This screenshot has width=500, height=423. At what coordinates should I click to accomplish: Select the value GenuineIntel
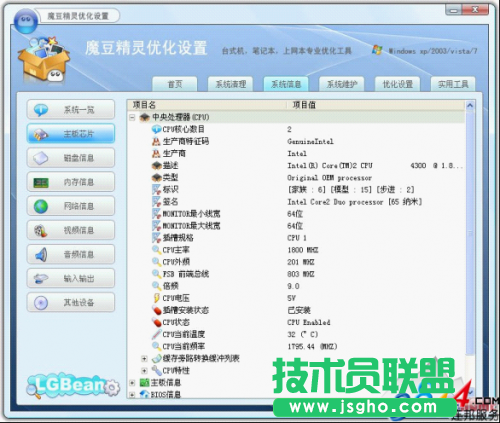pyautogui.click(x=310, y=141)
